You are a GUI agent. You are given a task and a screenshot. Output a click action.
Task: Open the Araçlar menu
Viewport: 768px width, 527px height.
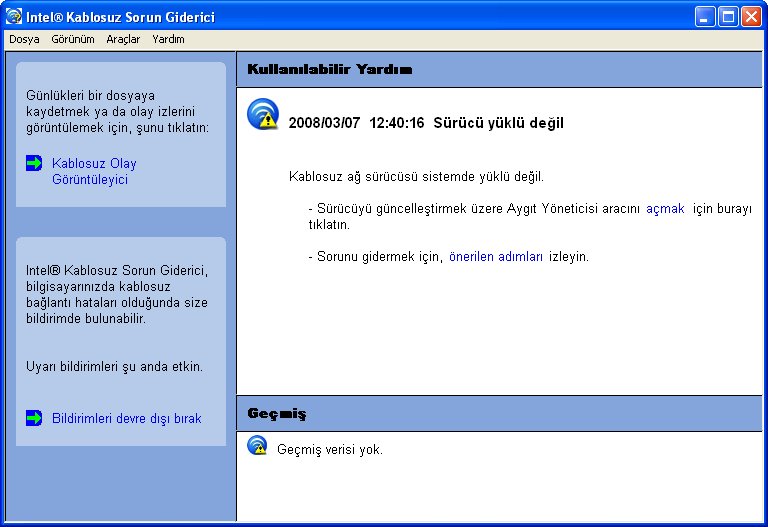(123, 39)
